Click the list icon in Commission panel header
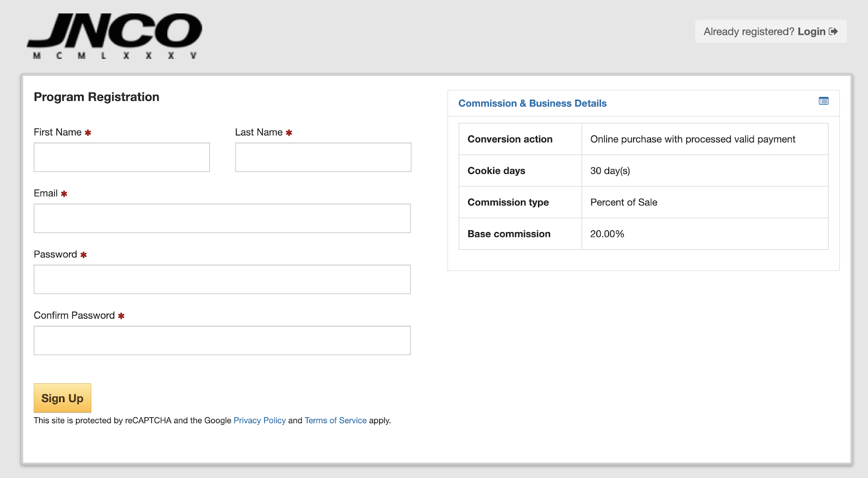Image resolution: width=868 pixels, height=478 pixels. click(x=824, y=101)
